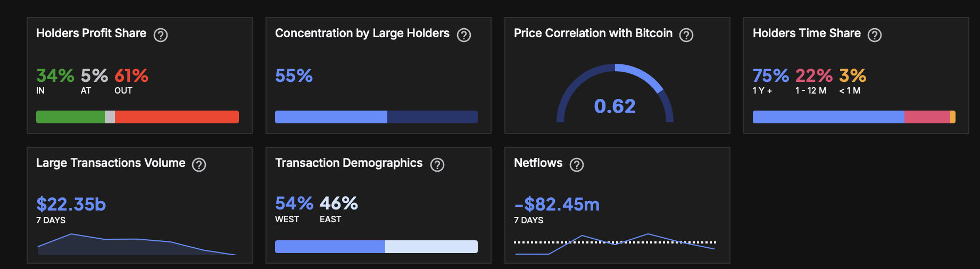Click help icon beside Large Transactions Volume
Viewport: 980px width, 269px height.
[x=199, y=165]
